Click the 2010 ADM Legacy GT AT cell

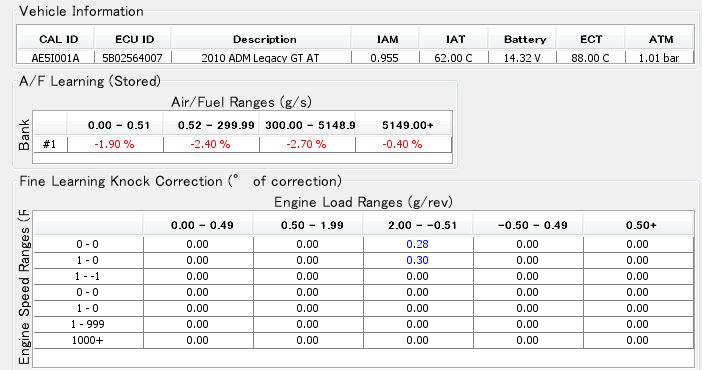coord(261,58)
